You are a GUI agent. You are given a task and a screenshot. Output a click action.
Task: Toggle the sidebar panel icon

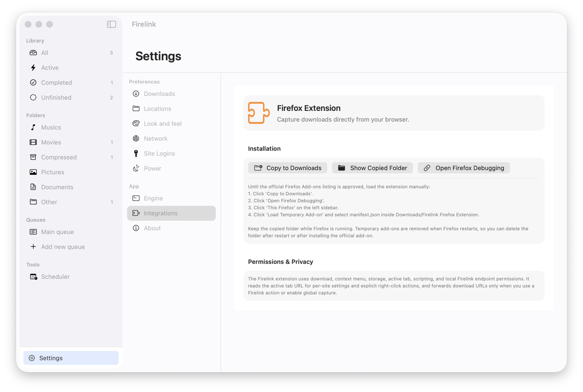click(111, 24)
